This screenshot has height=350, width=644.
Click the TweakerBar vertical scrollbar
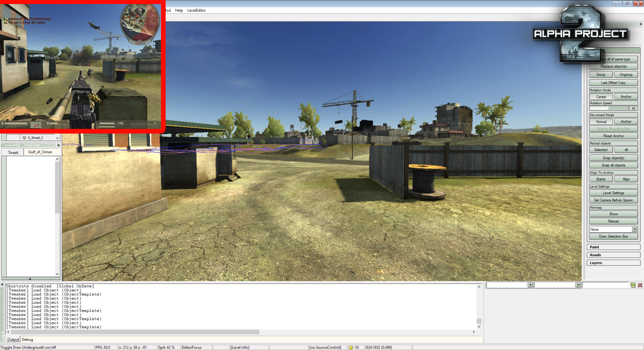pos(57,188)
